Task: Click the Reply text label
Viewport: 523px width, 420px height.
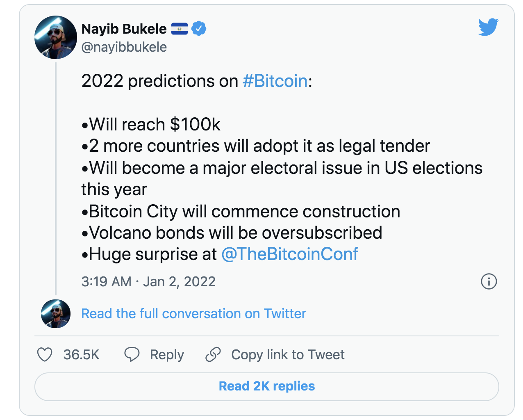Action: [167, 355]
